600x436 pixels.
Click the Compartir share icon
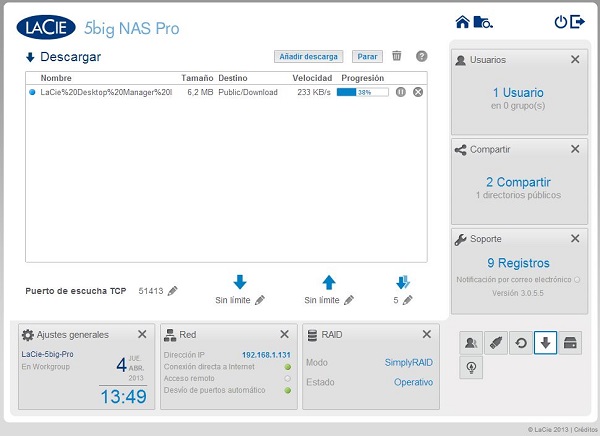coord(460,150)
